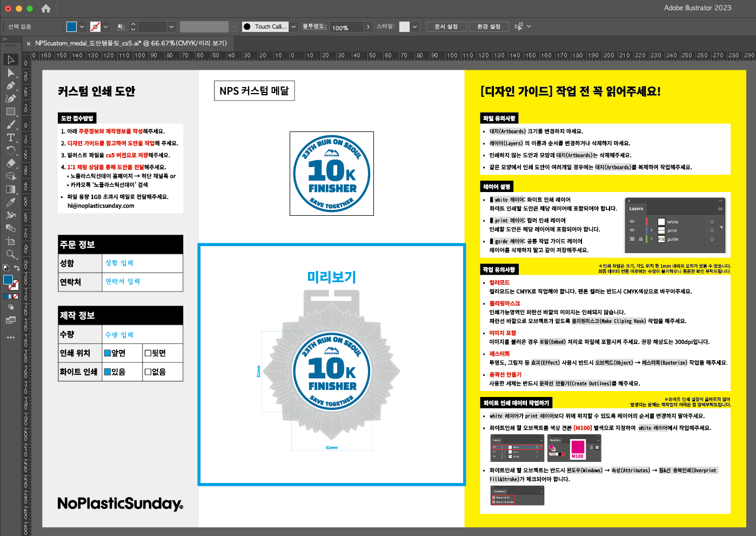
Task: Select the NPS 커스텀 메달 title box
Action: (x=255, y=91)
